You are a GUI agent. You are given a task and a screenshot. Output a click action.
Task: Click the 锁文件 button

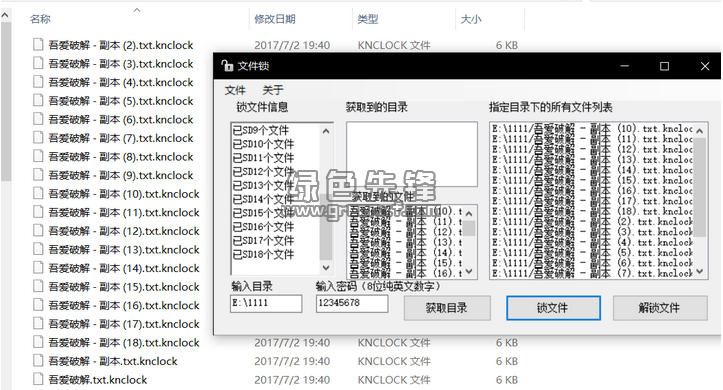[x=553, y=308]
